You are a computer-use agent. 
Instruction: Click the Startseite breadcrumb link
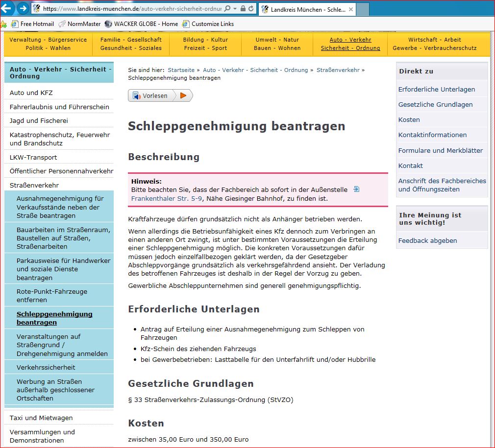pyautogui.click(x=181, y=70)
